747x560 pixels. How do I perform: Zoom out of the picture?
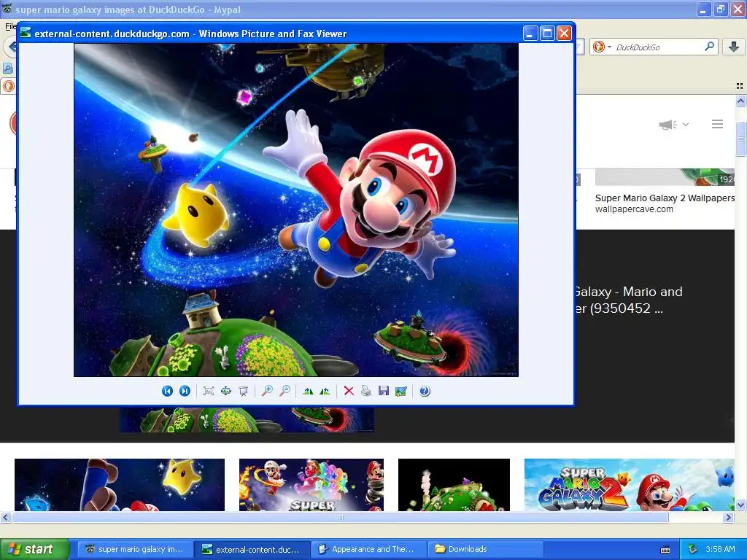pos(285,391)
